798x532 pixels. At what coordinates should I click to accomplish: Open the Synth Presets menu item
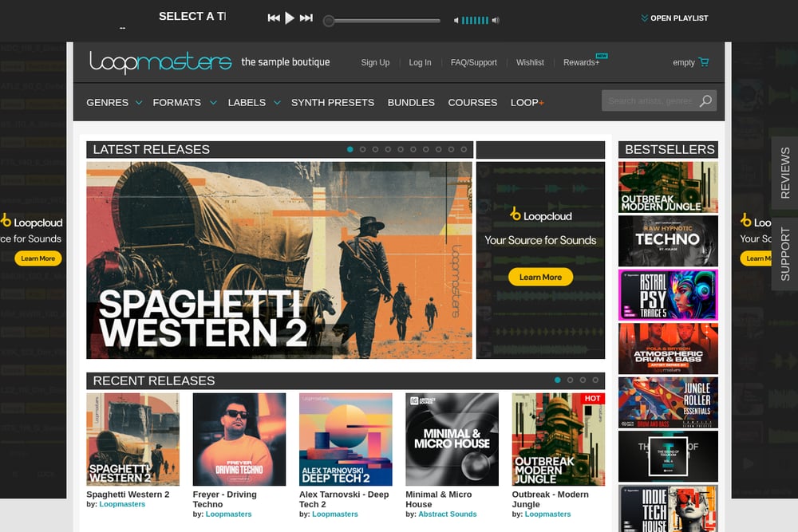[332, 103]
